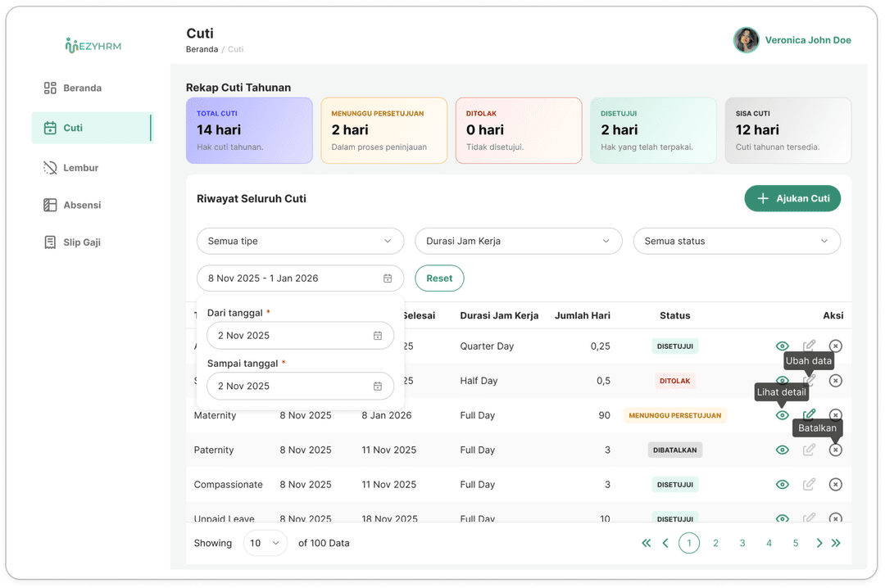The width and height of the screenshot is (885, 588).
Task: Open the Beranda breadcrumb link
Action: point(202,49)
